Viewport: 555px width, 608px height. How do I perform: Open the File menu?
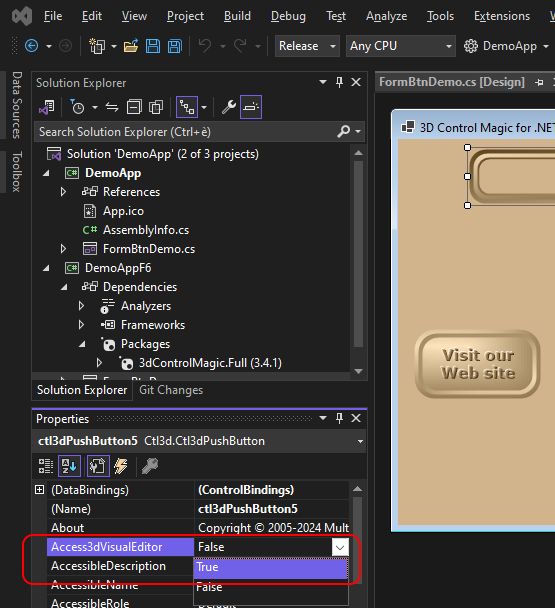click(53, 16)
